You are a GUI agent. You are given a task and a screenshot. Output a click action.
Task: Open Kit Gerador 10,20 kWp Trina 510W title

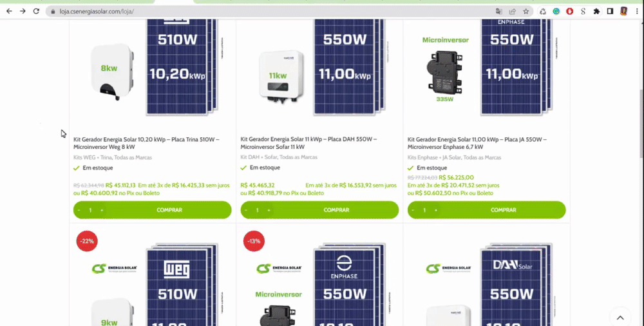(147, 143)
